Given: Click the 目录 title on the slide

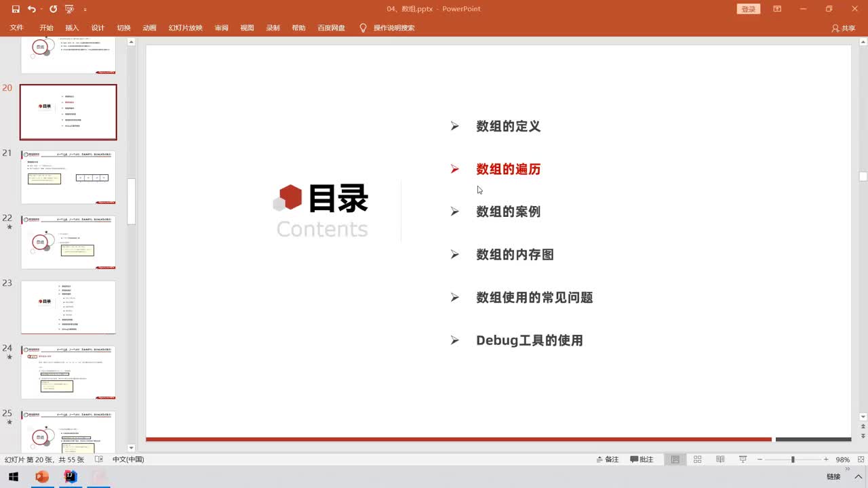Looking at the screenshot, I should coord(338,199).
